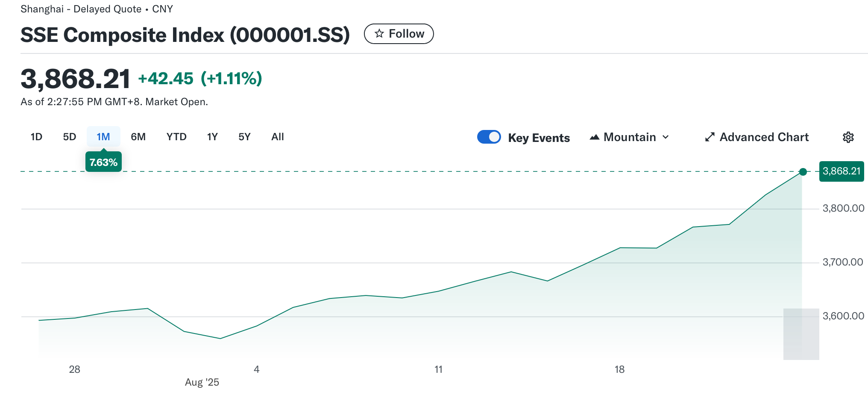Click the current price dot on chart
The height and width of the screenshot is (407, 868).
(x=803, y=172)
